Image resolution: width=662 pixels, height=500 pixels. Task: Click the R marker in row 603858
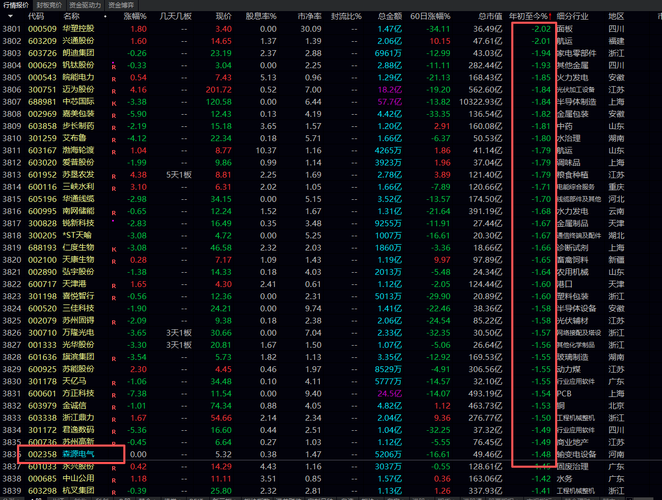pyautogui.click(x=114, y=128)
